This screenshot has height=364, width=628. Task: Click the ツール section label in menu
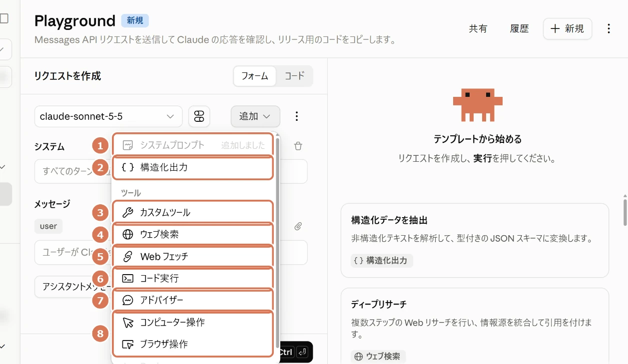point(131,193)
